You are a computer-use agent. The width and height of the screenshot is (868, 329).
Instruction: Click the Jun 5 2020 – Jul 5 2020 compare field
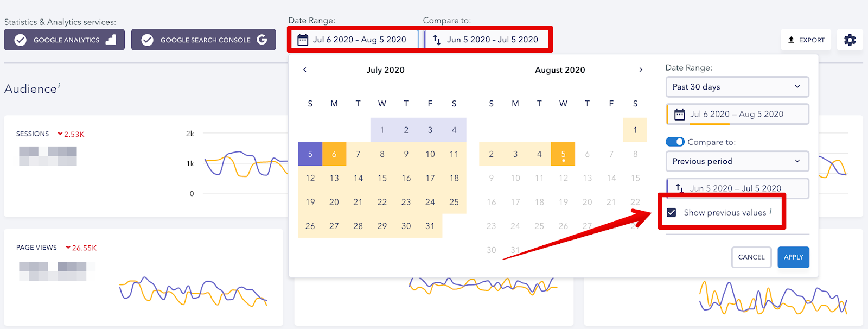tap(737, 188)
